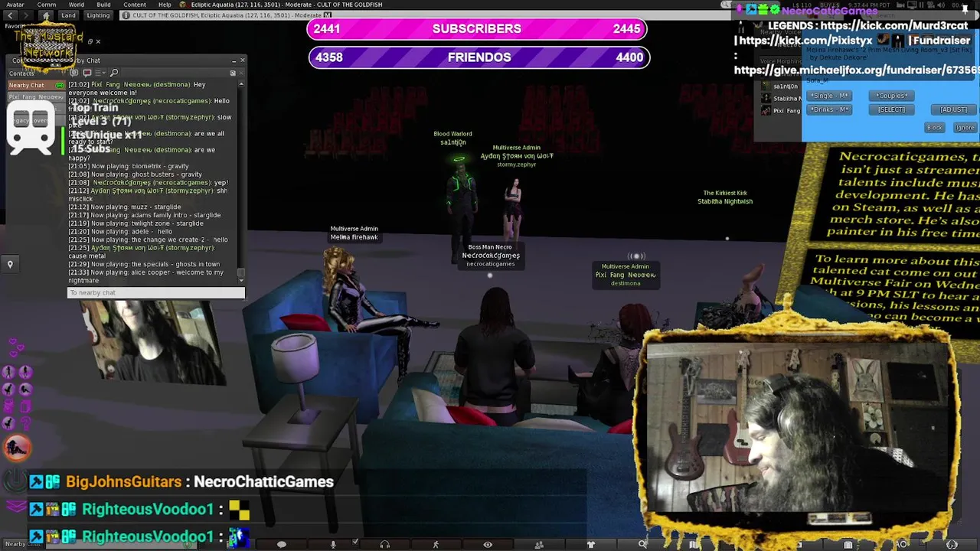
Task: Click the bottom toolbar microphone icon
Action: [333, 544]
